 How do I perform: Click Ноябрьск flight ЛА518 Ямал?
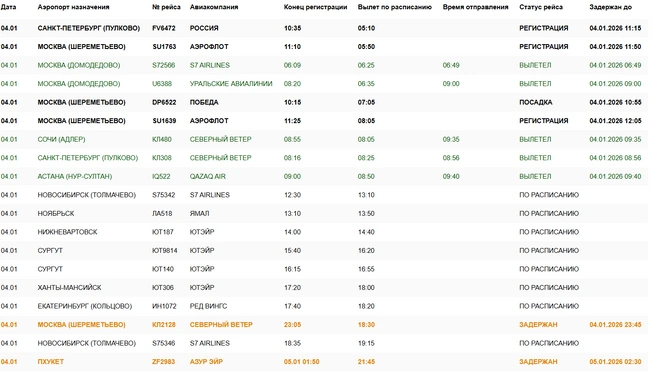click(x=324, y=213)
